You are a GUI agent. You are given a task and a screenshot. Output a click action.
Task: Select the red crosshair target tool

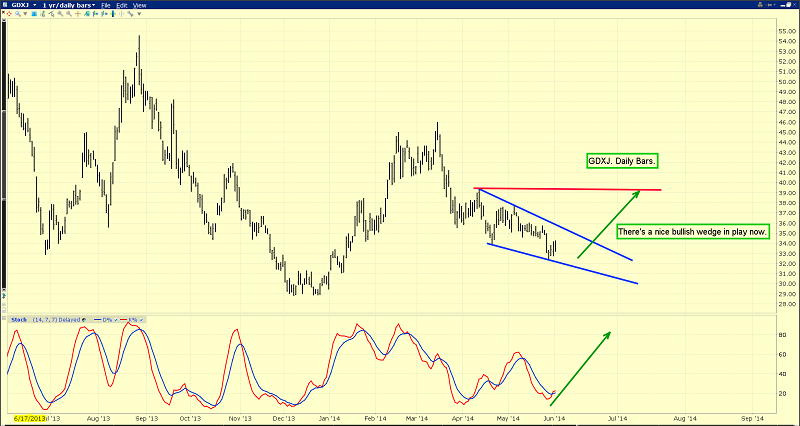tap(9, 14)
